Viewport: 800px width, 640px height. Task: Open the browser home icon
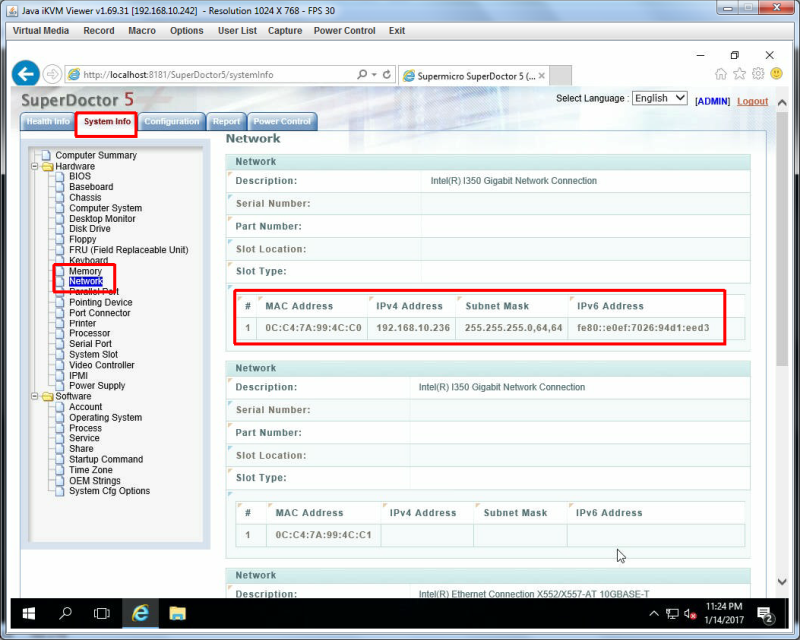click(720, 74)
